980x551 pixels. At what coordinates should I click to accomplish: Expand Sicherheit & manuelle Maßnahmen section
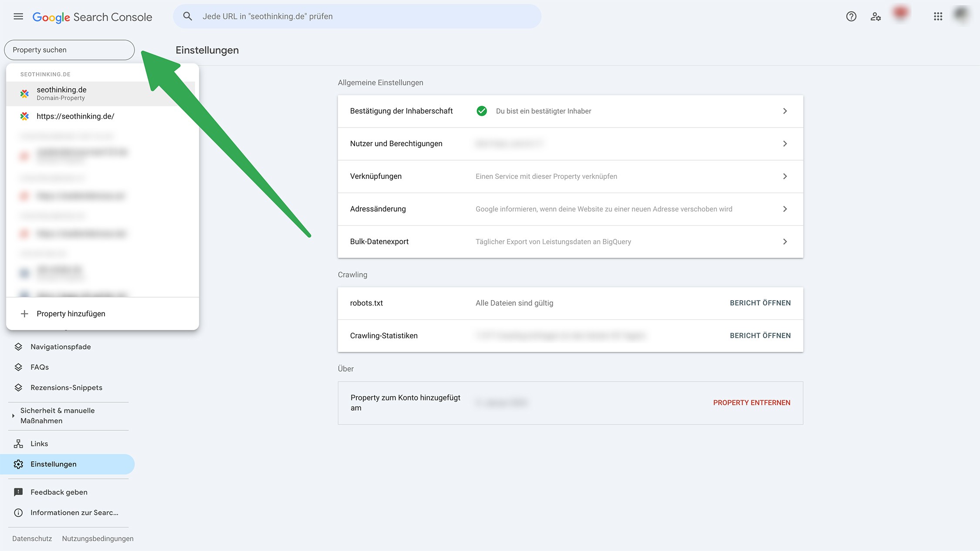point(13,416)
